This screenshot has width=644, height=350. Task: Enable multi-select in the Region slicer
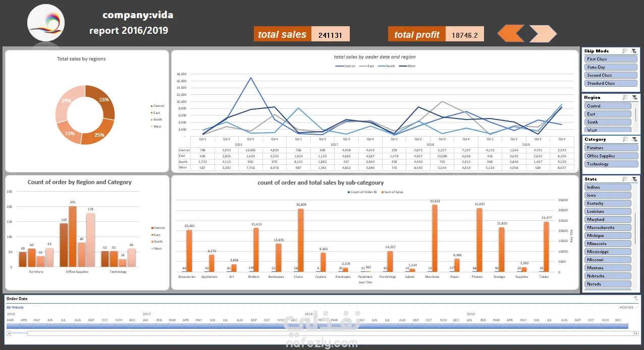pyautogui.click(x=625, y=97)
